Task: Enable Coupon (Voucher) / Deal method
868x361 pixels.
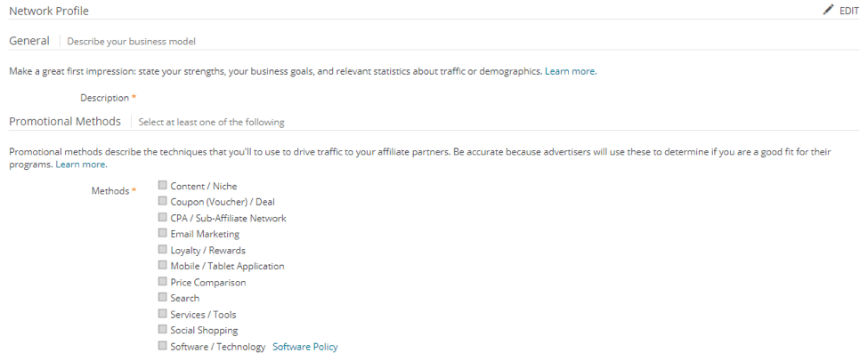Action: click(x=163, y=202)
